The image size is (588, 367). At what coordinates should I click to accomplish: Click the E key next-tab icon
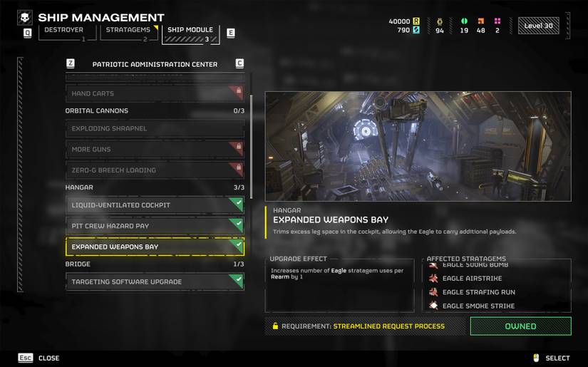231,33
